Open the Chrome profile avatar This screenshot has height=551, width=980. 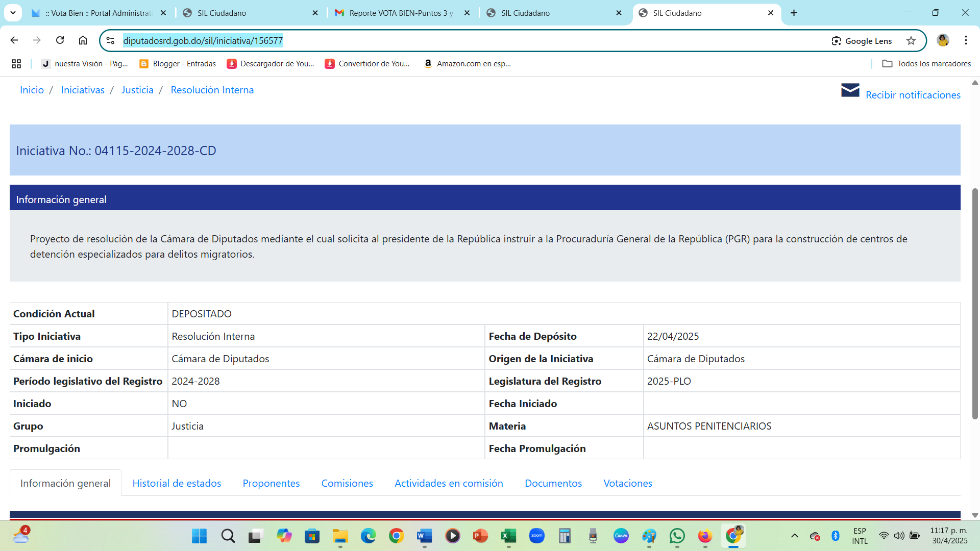[x=943, y=40]
